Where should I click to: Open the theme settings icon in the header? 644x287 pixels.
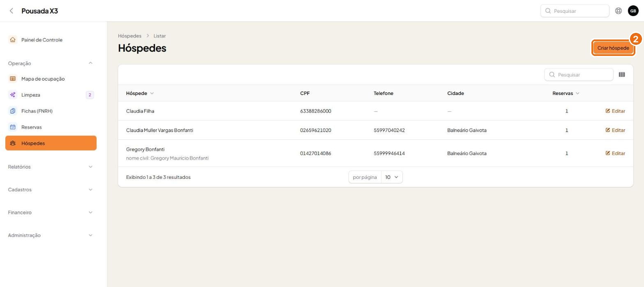[x=618, y=11]
